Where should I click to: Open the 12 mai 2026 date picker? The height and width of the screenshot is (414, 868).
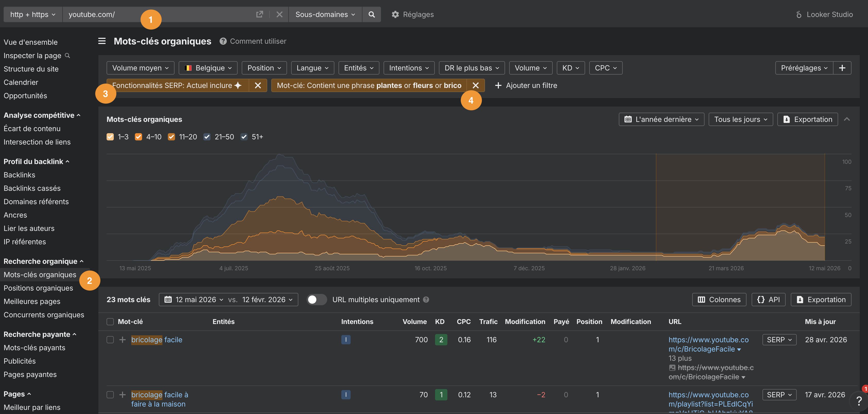(194, 300)
